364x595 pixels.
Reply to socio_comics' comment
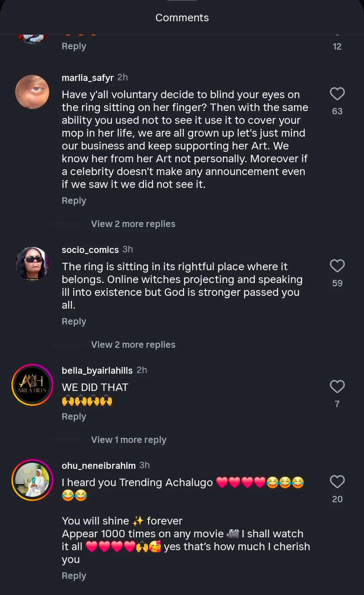pyautogui.click(x=74, y=321)
